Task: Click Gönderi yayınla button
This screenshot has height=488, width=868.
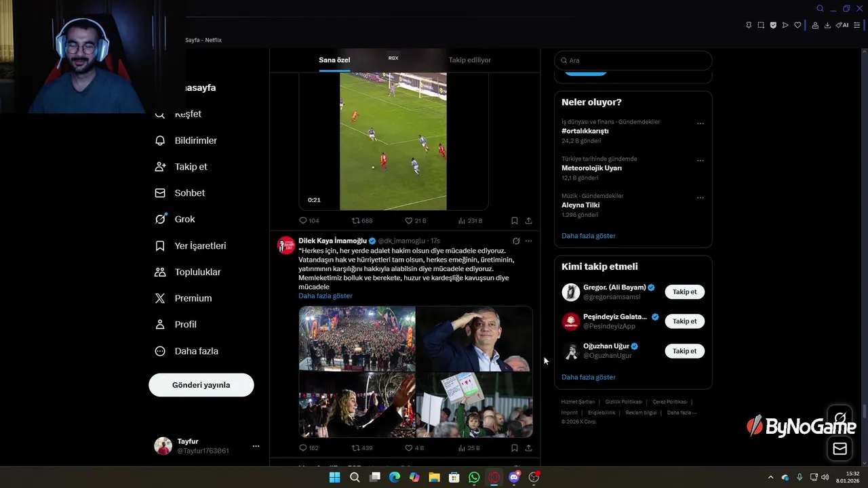Action: coord(201,385)
